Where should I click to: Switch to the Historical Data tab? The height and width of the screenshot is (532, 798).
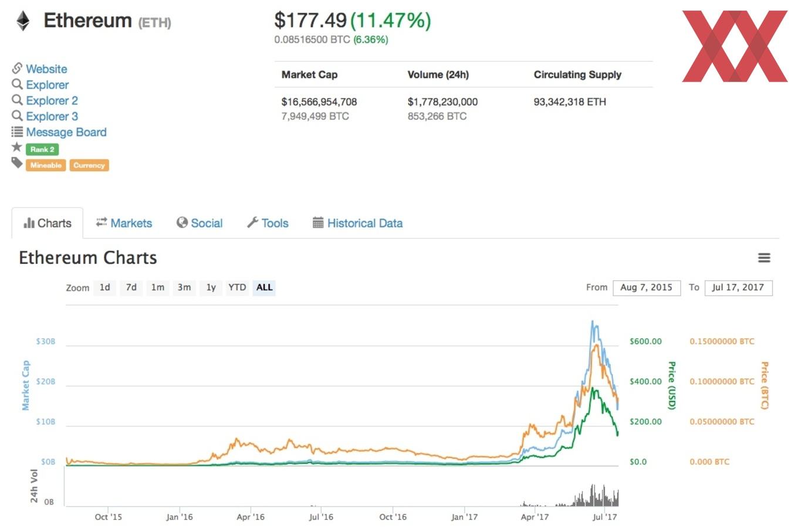point(358,223)
